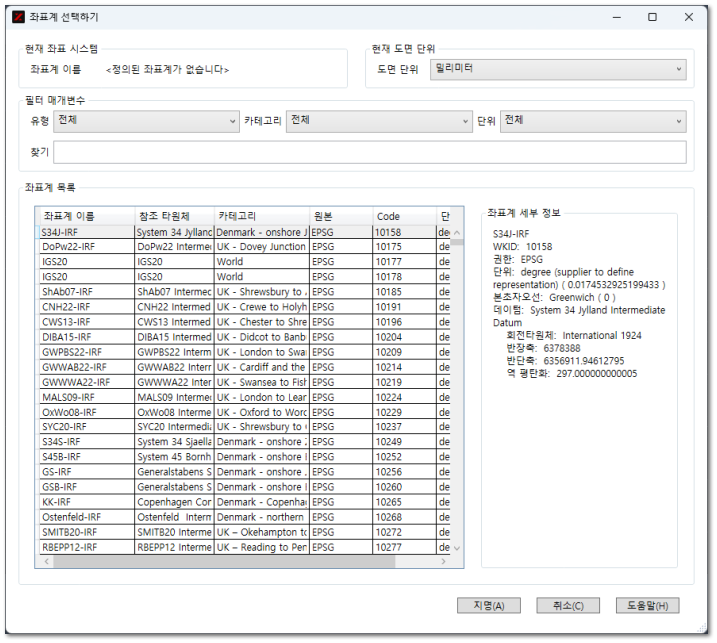
Task: Minimize the 좌표계 선택하기 window
Action: point(617,17)
